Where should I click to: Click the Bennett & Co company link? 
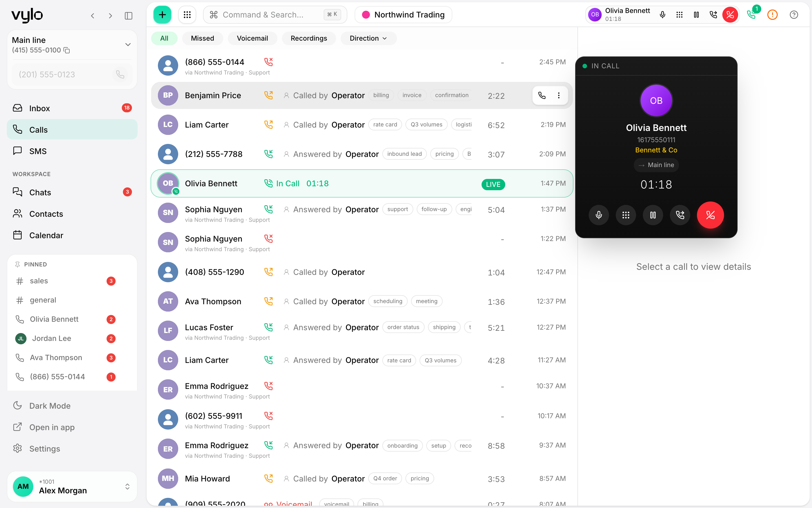pos(656,150)
